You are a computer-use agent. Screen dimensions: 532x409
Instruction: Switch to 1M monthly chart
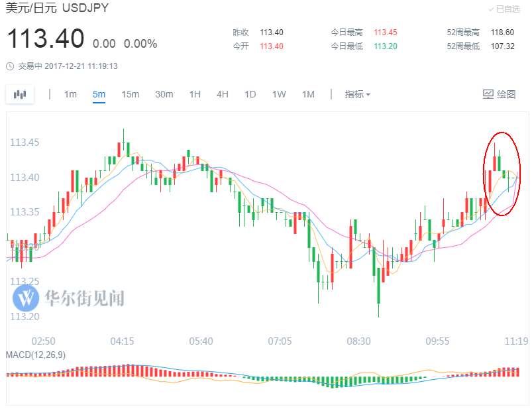[308, 94]
